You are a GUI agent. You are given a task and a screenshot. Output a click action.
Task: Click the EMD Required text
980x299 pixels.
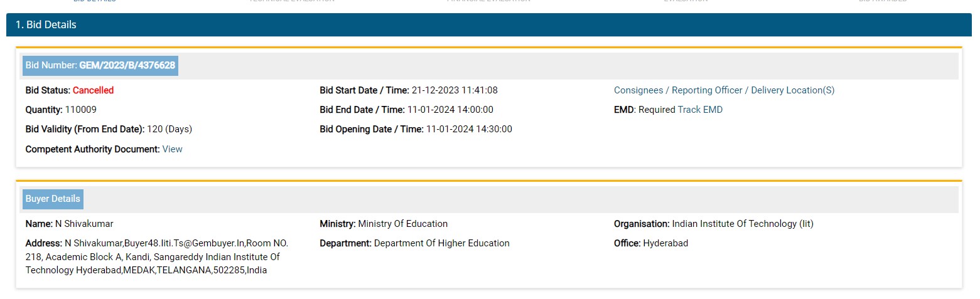coord(656,110)
